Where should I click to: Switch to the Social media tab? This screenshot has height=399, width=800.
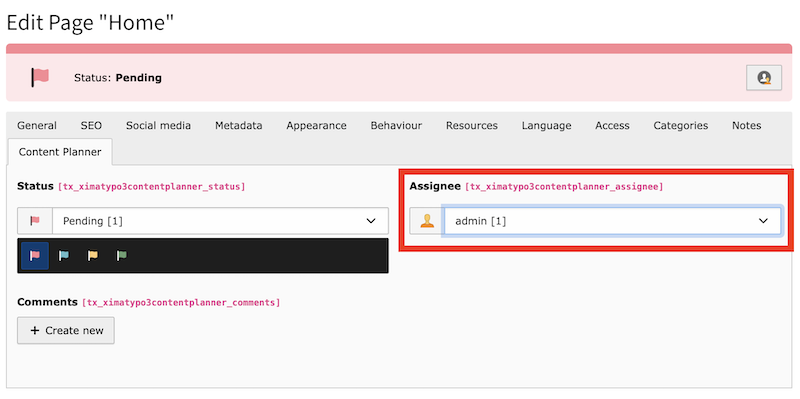(x=159, y=126)
